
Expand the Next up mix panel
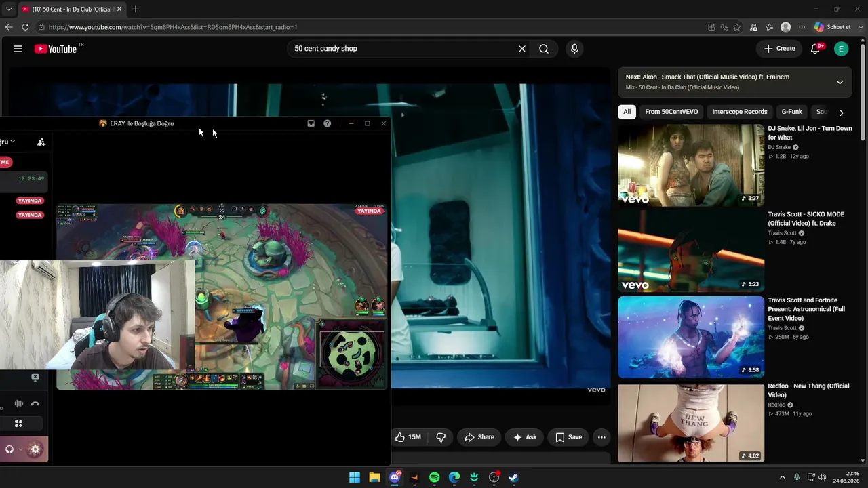point(840,82)
